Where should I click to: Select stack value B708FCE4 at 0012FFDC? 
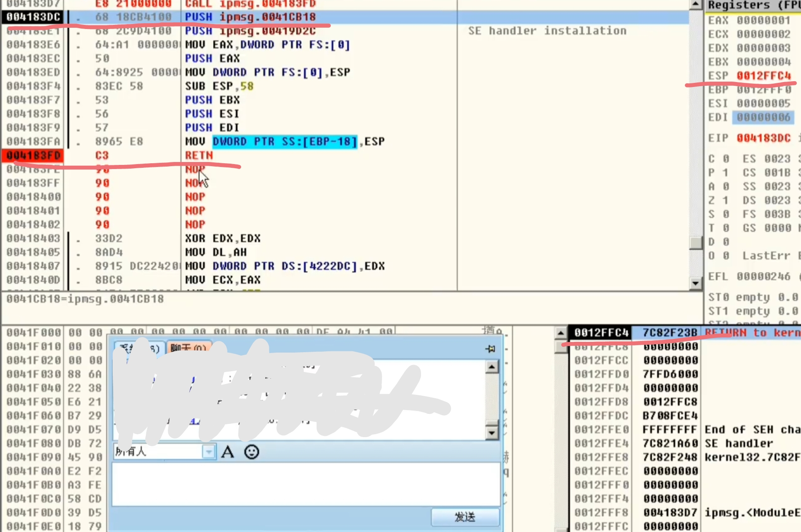[670, 416]
